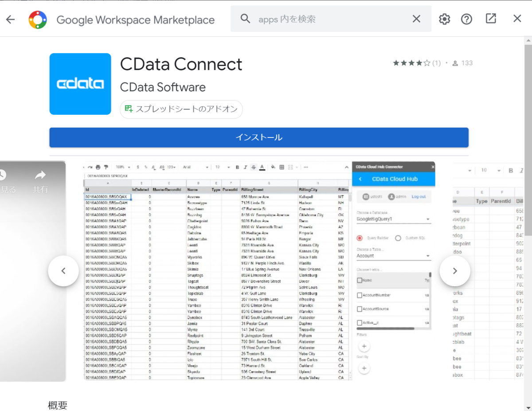
Task: Add a filter with the plus button
Action: click(x=364, y=346)
